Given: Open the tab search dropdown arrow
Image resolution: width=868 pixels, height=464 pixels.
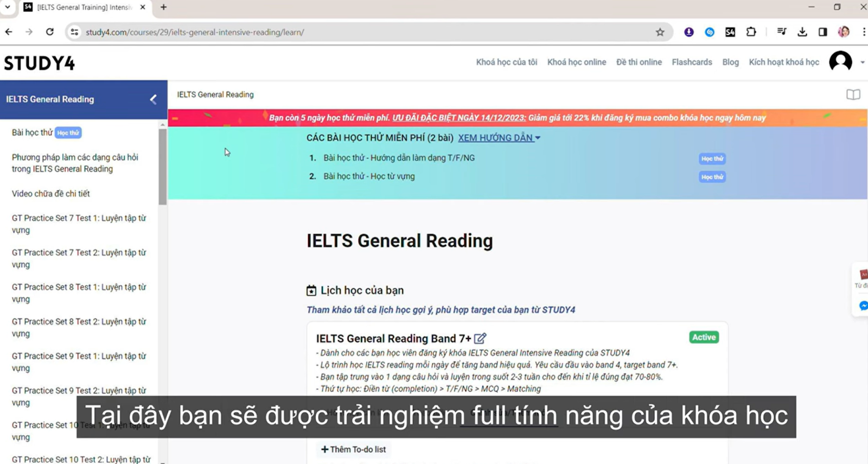Looking at the screenshot, I should 8,7.
